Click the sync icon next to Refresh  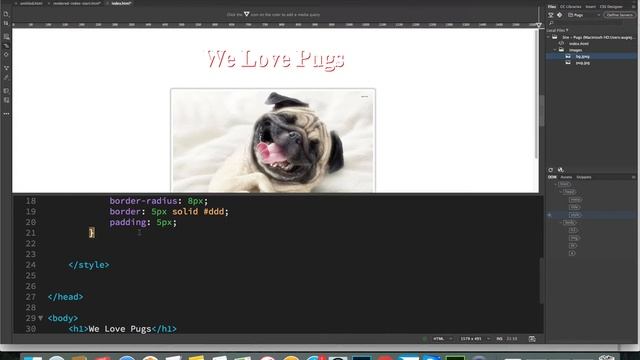point(560,170)
